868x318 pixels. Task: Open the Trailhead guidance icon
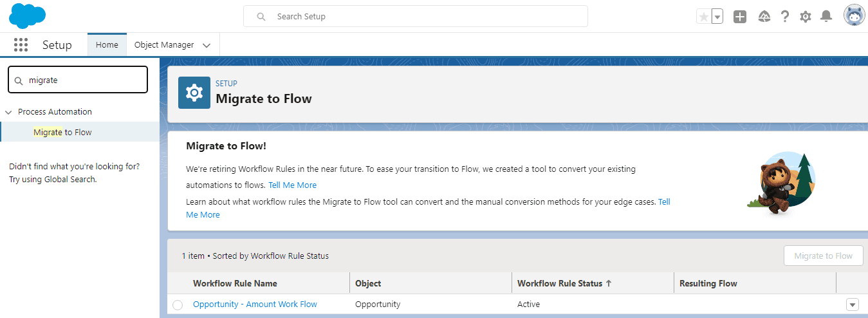[764, 17]
